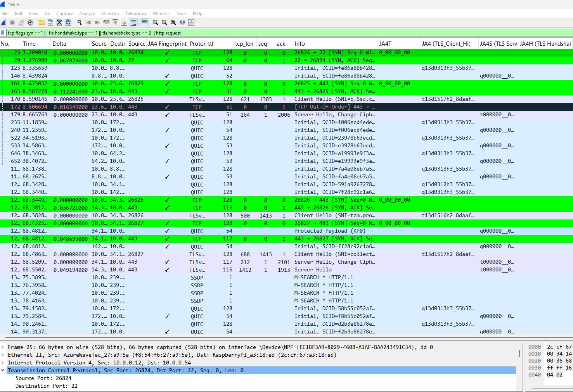Zoom in on packet list text
Image resolution: width=573 pixels, height=392 pixels.
[x=156, y=23]
